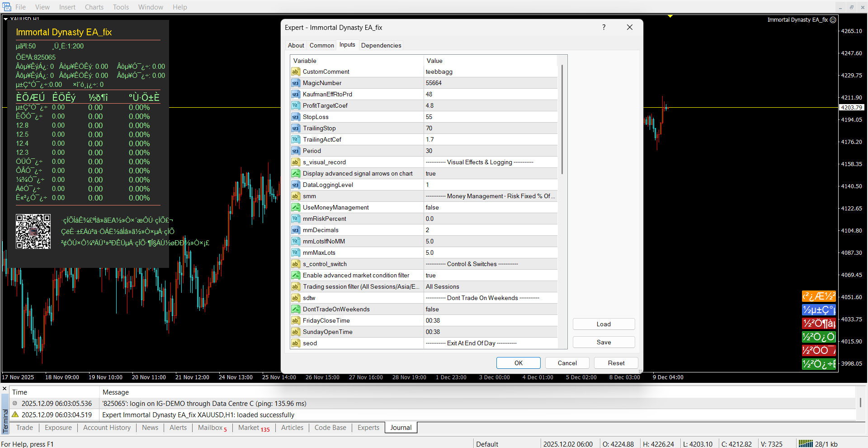Screen dimensions: 868x448
Task: Close the Terminal panel with the X icon
Action: point(5,389)
